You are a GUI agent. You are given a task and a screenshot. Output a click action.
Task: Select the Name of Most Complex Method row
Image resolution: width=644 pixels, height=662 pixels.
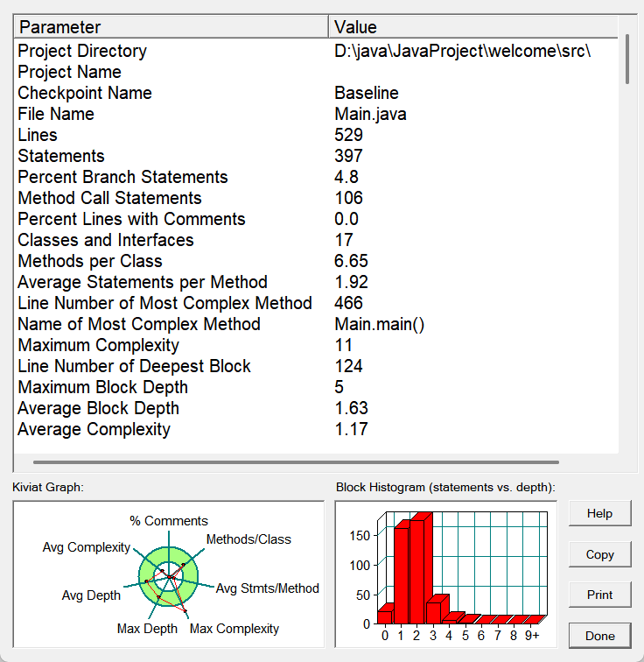[x=316, y=324]
